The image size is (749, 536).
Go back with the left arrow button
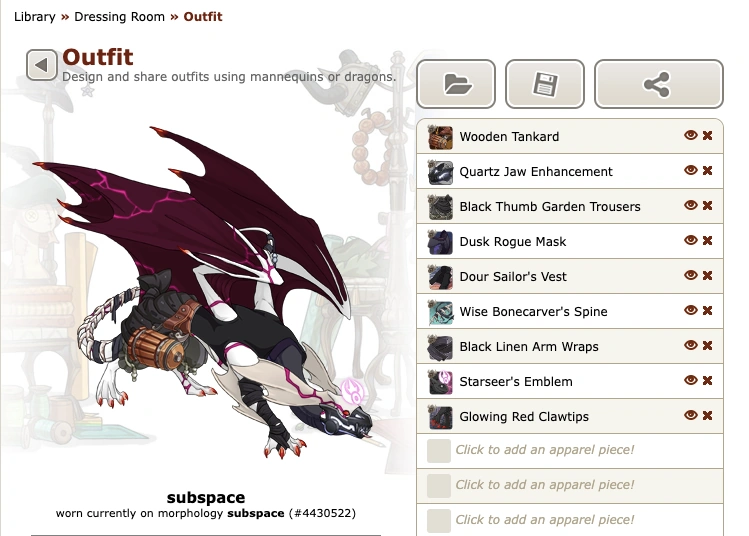point(42,64)
